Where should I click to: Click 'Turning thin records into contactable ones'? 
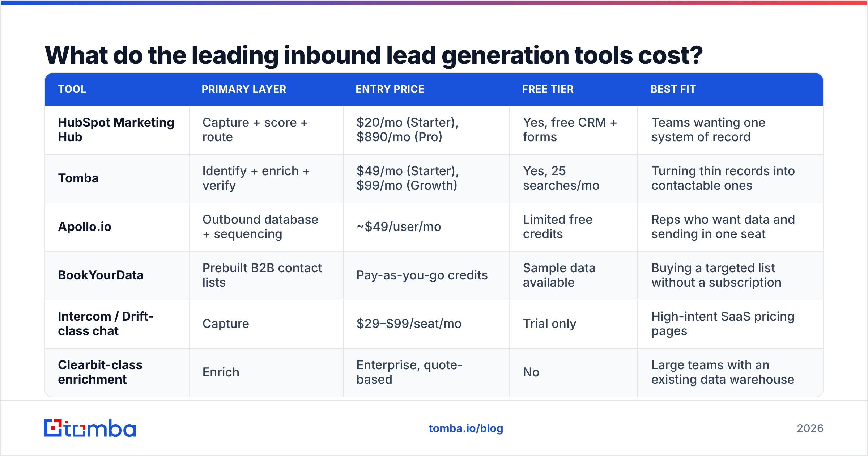tap(731, 178)
